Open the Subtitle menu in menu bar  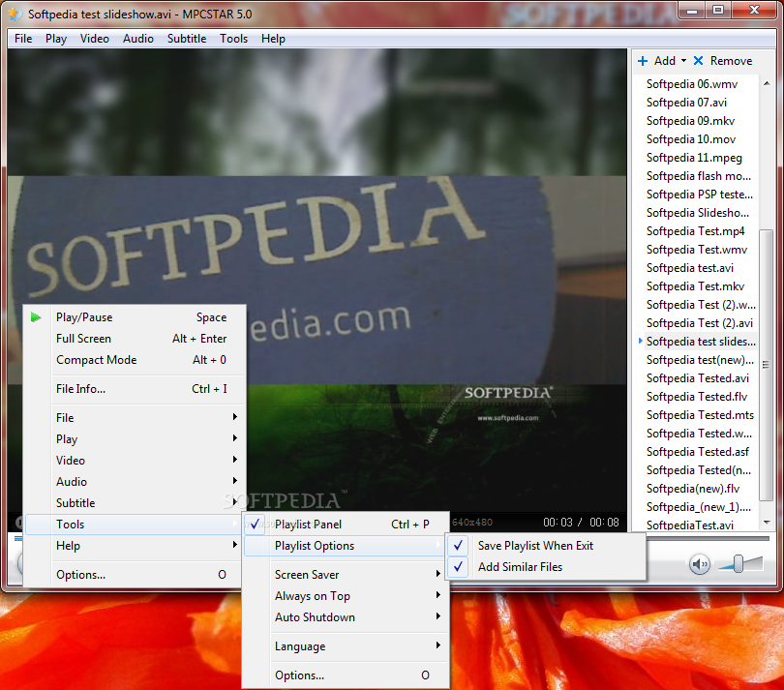coord(187,39)
